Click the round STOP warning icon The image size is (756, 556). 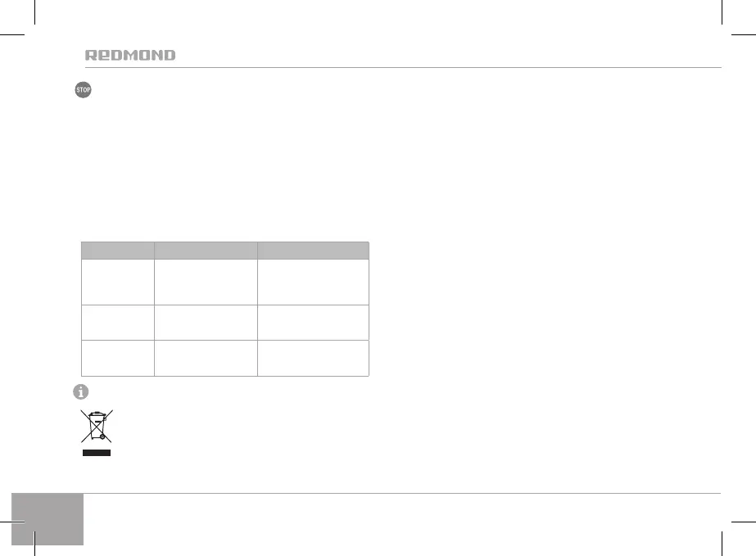(x=83, y=91)
